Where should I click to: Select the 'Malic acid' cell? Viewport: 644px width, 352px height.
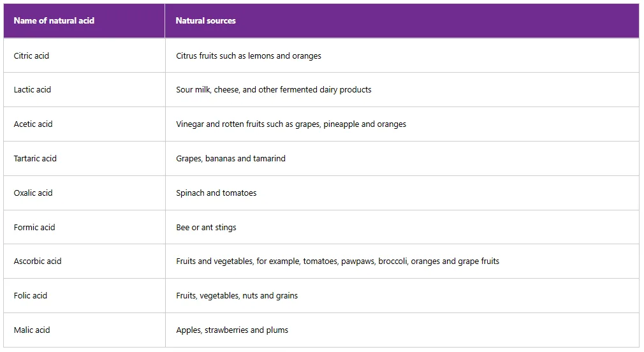pyautogui.click(x=32, y=330)
